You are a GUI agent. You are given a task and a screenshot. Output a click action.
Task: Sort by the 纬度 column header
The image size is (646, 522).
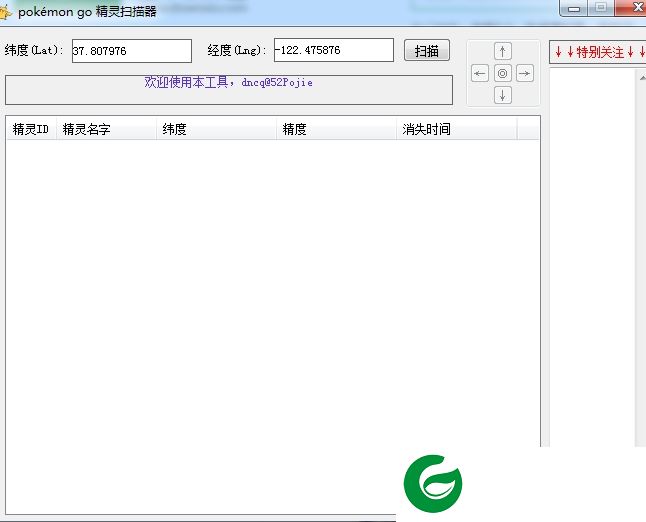[216, 129]
